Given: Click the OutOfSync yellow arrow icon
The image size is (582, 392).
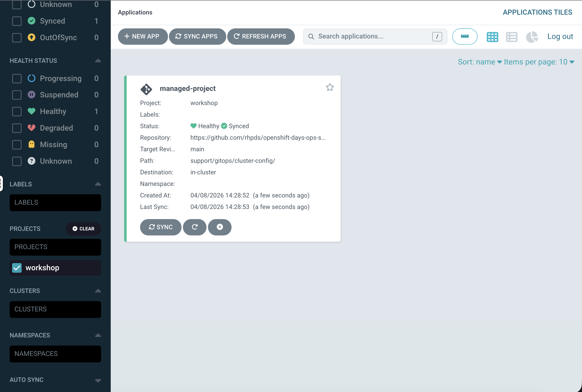Looking at the screenshot, I should point(31,37).
